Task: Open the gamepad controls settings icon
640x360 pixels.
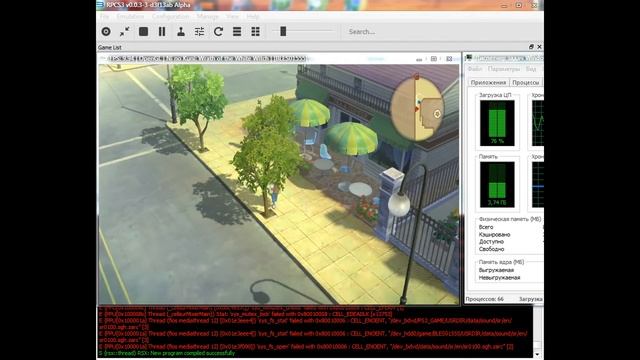Action: click(181, 31)
